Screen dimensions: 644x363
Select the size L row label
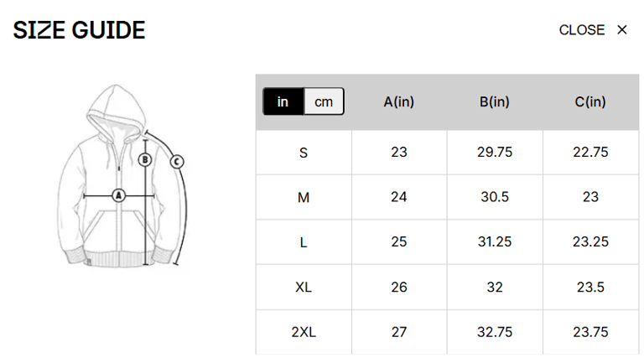click(304, 242)
